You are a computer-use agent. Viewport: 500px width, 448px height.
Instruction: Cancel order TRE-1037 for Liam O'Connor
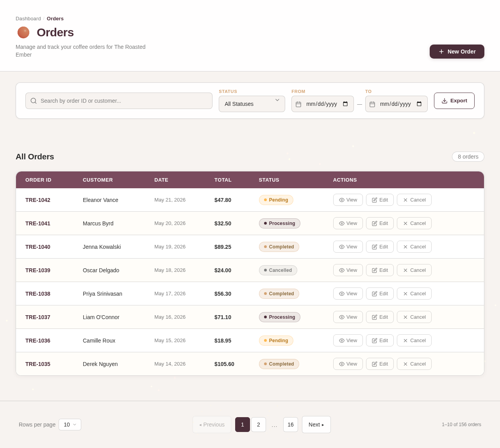pyautogui.click(x=414, y=317)
